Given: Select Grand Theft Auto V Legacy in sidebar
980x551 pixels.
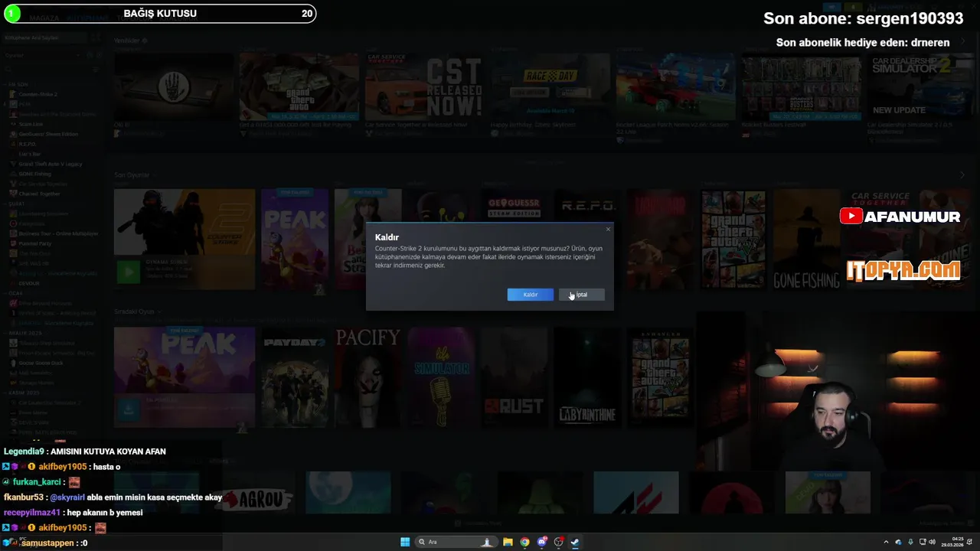Looking at the screenshot, I should (x=51, y=164).
